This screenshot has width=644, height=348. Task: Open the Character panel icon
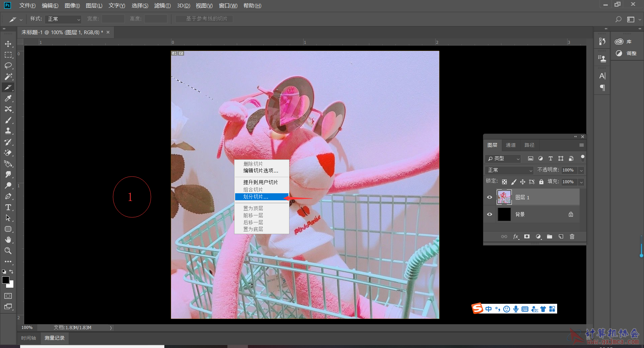(602, 76)
